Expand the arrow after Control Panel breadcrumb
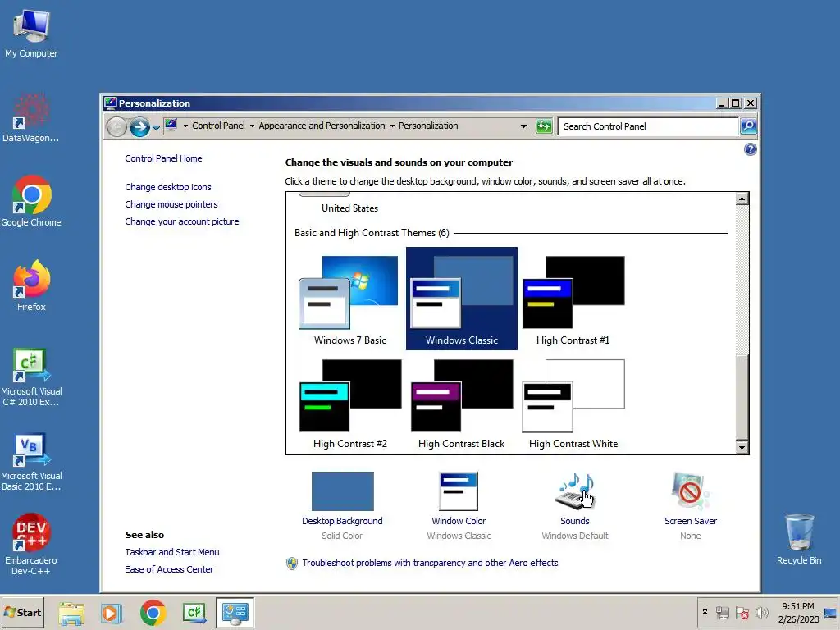Screen dimensions: 840x630 [x=252, y=126]
